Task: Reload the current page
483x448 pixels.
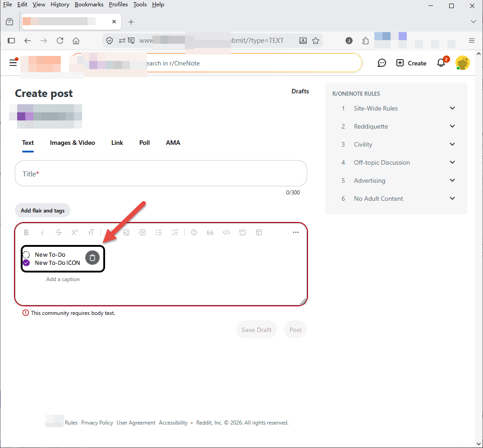Action: (x=60, y=41)
